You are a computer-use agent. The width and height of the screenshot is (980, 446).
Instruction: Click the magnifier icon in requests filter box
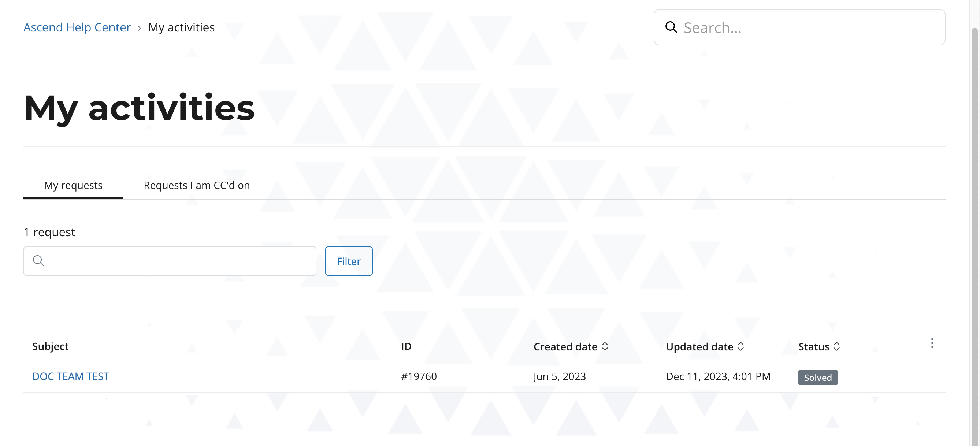(x=38, y=261)
